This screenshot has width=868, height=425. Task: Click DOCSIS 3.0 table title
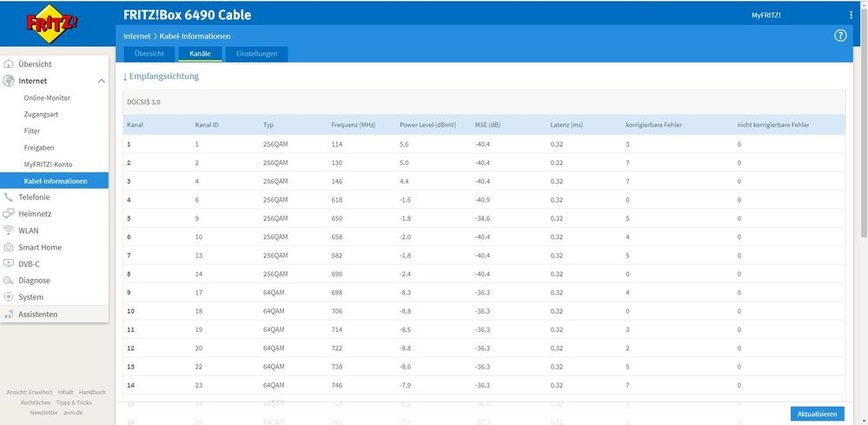point(144,103)
